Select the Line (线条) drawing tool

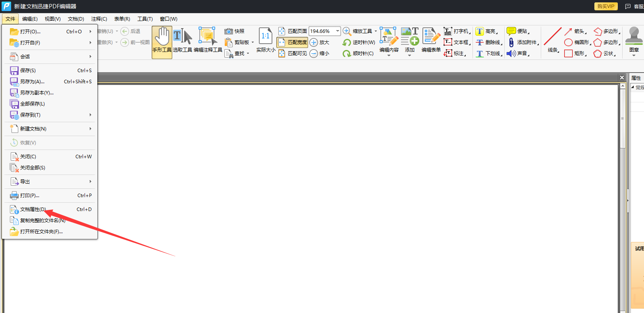(553, 40)
